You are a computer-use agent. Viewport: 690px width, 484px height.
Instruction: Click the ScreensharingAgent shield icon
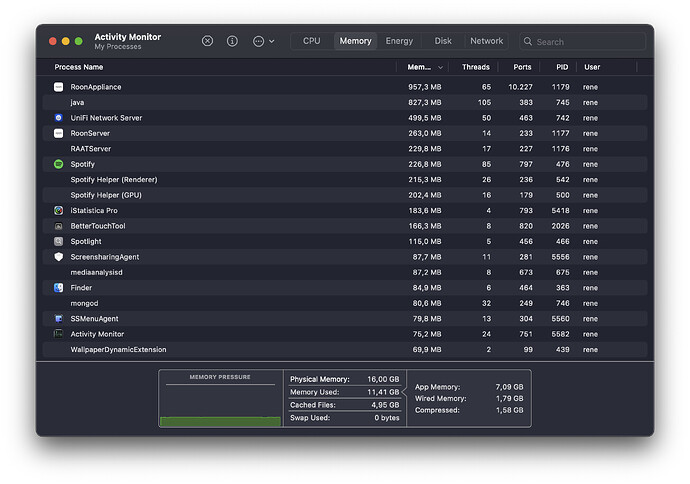[59, 257]
